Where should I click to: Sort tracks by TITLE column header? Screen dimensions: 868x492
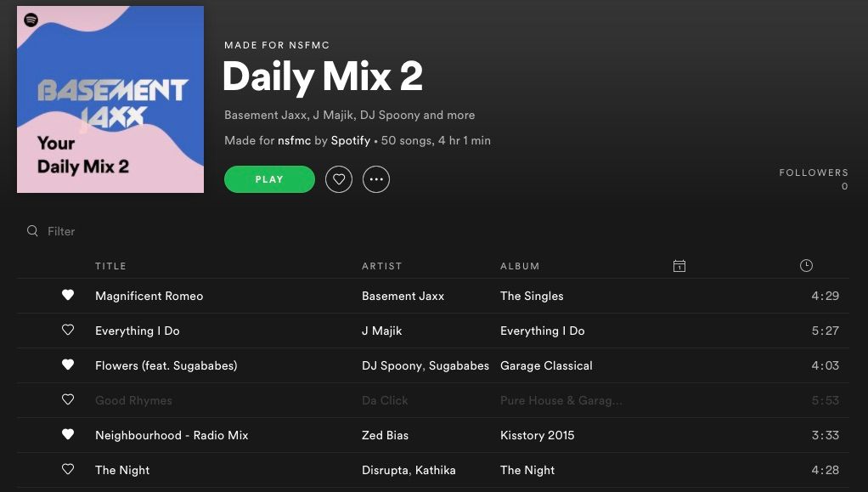click(x=110, y=266)
